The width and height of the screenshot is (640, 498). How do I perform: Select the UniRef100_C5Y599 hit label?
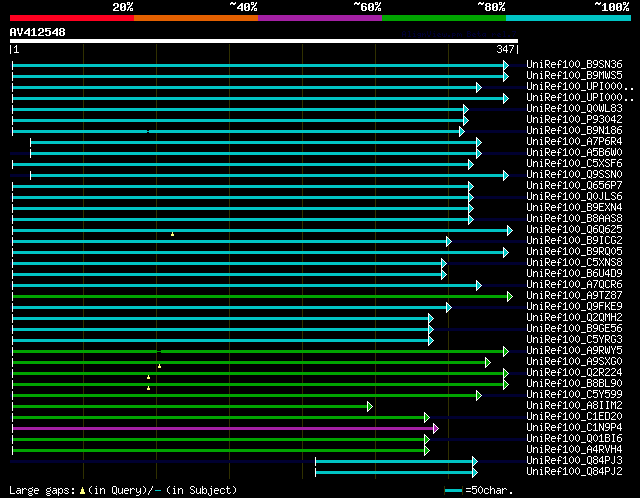tap(574, 395)
